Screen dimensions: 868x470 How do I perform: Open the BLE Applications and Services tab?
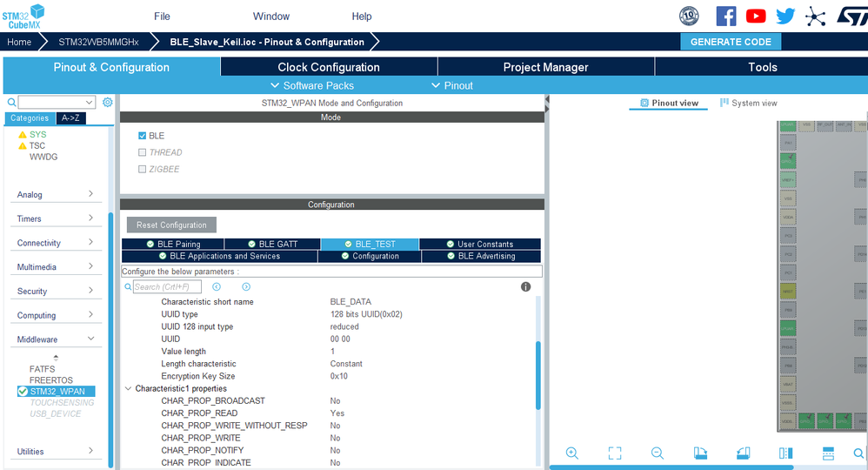pyautogui.click(x=219, y=256)
